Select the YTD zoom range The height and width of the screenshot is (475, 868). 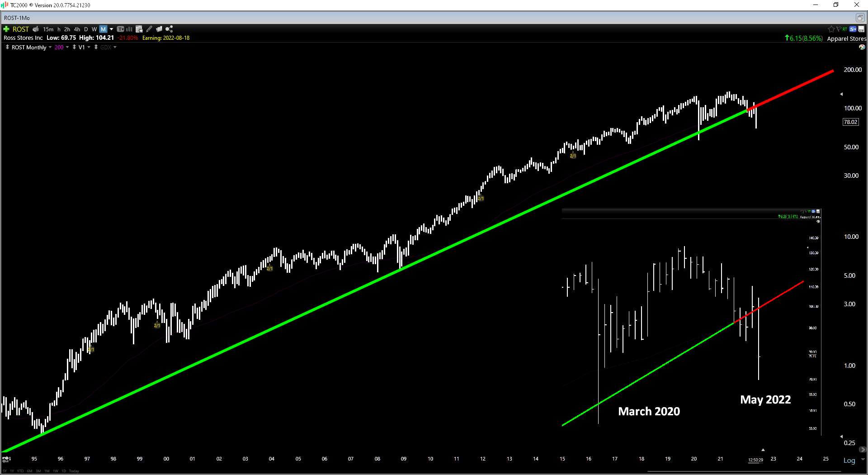point(20,471)
